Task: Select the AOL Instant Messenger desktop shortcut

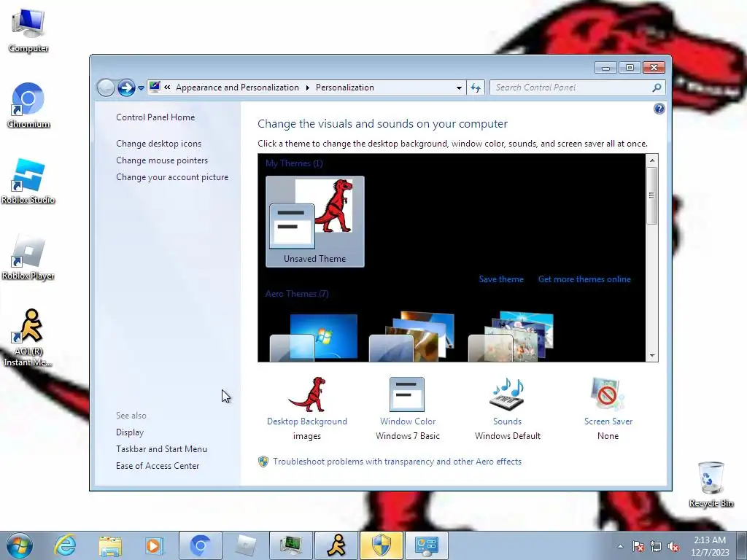Action: (x=28, y=338)
